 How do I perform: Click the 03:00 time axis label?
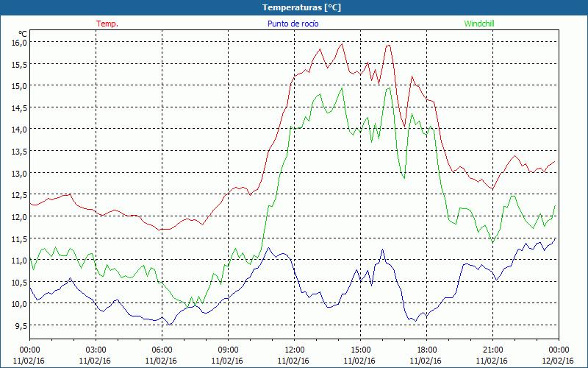click(x=96, y=350)
